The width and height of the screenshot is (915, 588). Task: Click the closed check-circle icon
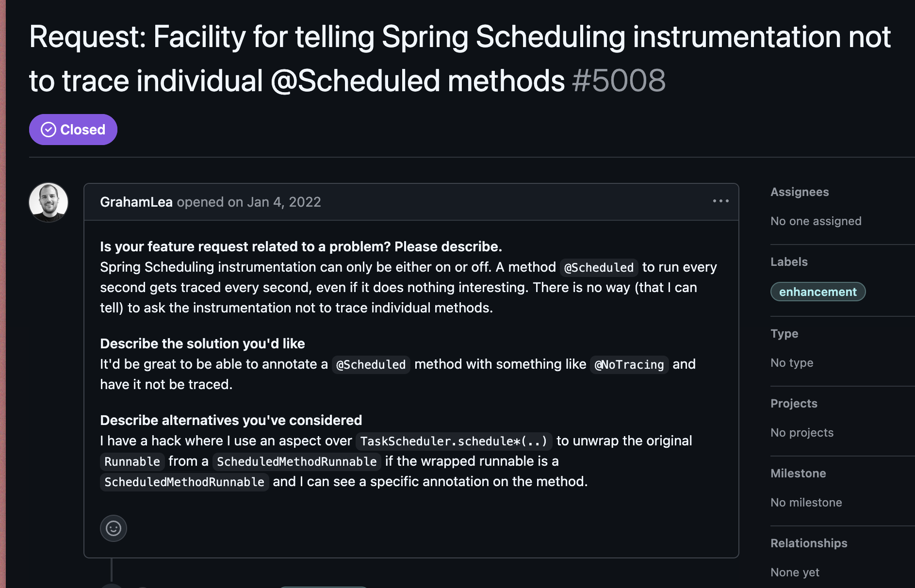click(x=49, y=130)
